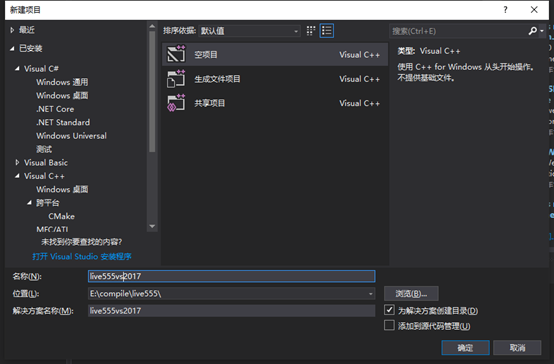554x364 pixels.
Task: Click the 空项目 template icon
Action: (x=176, y=54)
